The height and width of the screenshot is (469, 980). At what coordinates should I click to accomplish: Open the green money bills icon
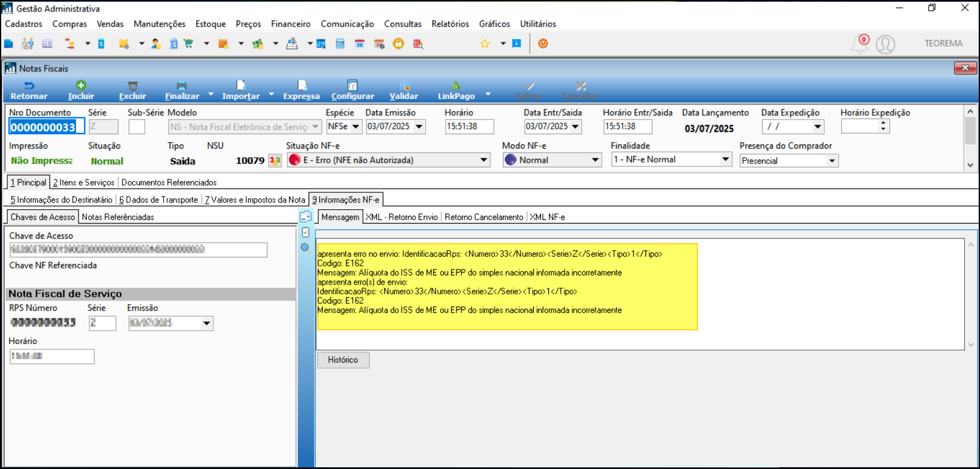[x=258, y=44]
